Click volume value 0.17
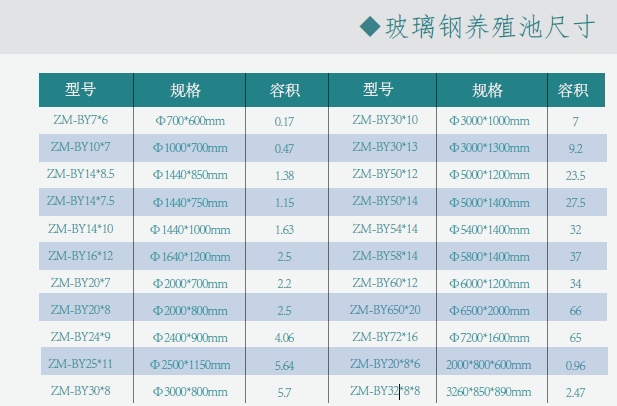Image resolution: width=617 pixels, height=406 pixels. click(x=284, y=122)
